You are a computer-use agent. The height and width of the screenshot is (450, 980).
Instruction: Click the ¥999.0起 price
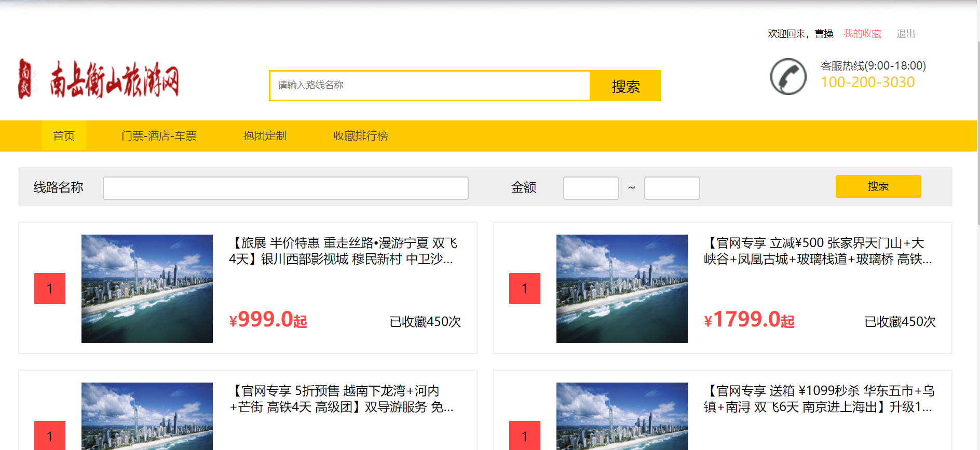pyautogui.click(x=268, y=320)
